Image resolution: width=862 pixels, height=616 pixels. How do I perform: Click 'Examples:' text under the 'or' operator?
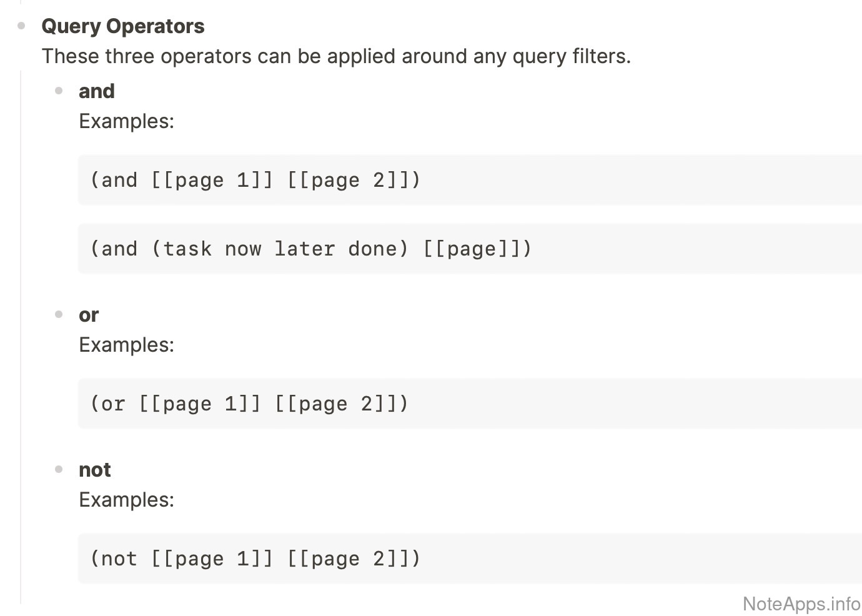click(126, 345)
